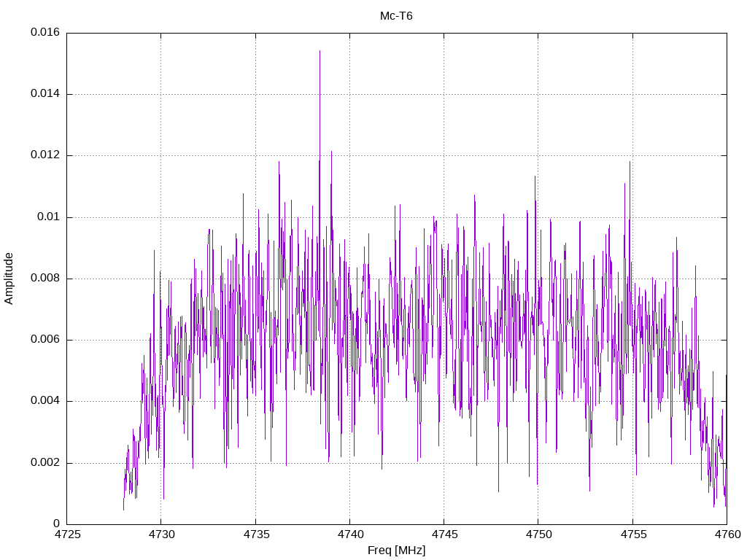
Task: Click the 4760 x-axis tick label
Action: coord(727,534)
